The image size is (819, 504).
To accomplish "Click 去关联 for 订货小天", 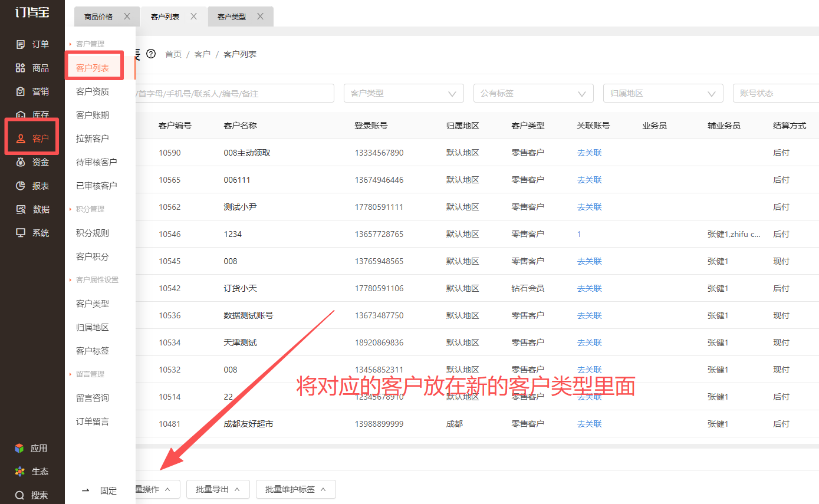I will pos(590,288).
